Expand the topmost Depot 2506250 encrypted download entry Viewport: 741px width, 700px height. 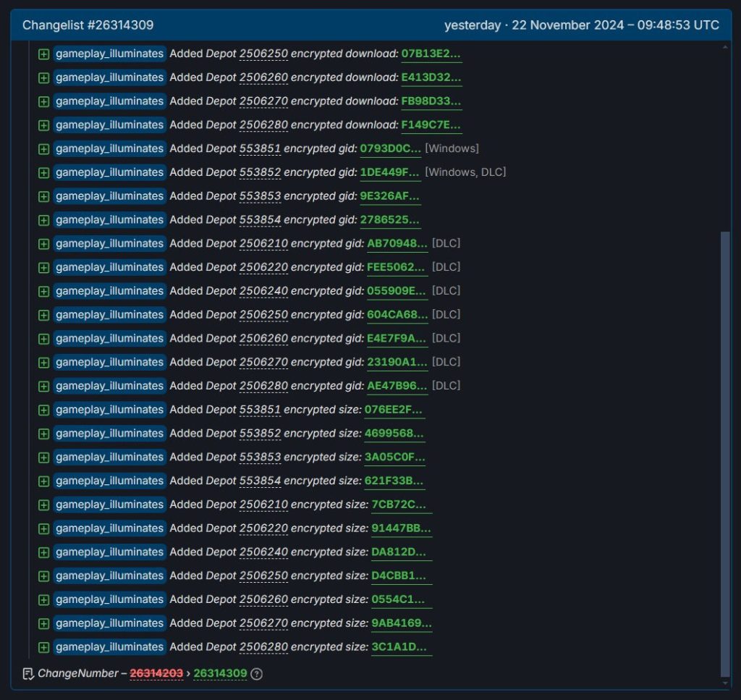tap(44, 54)
